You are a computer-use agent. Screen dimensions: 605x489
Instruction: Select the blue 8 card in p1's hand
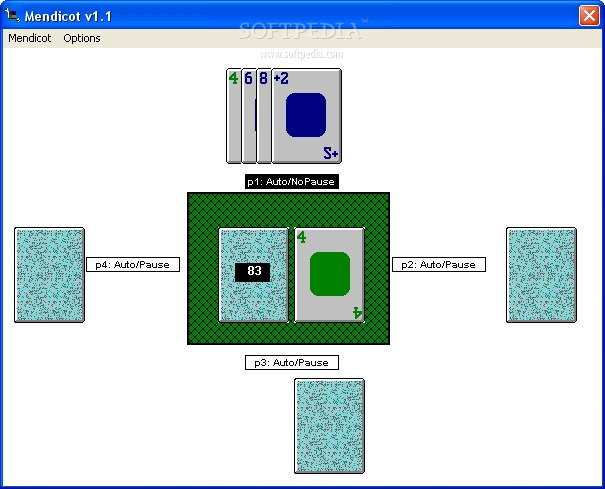point(264,116)
